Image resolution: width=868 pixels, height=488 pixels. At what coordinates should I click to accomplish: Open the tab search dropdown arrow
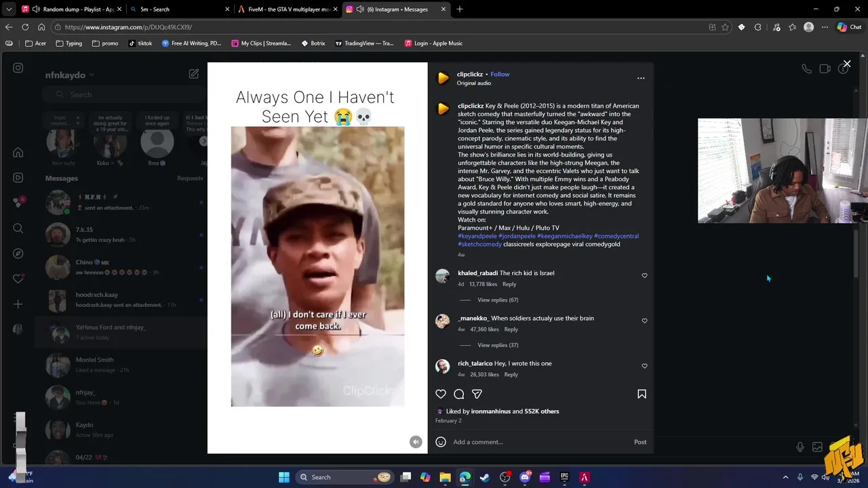tap(7, 9)
